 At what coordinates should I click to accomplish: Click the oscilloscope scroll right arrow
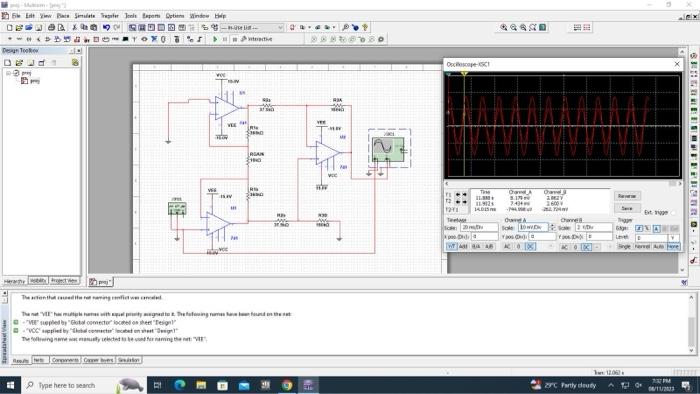tap(680, 183)
